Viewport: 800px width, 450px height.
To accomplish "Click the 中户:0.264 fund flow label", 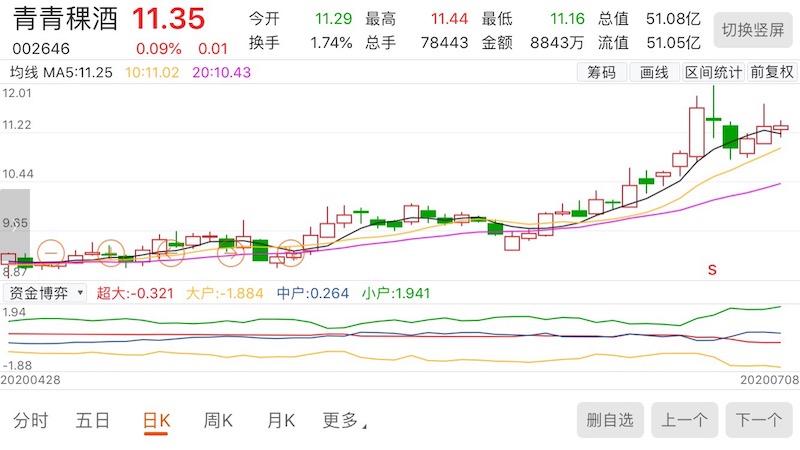I will [313, 293].
